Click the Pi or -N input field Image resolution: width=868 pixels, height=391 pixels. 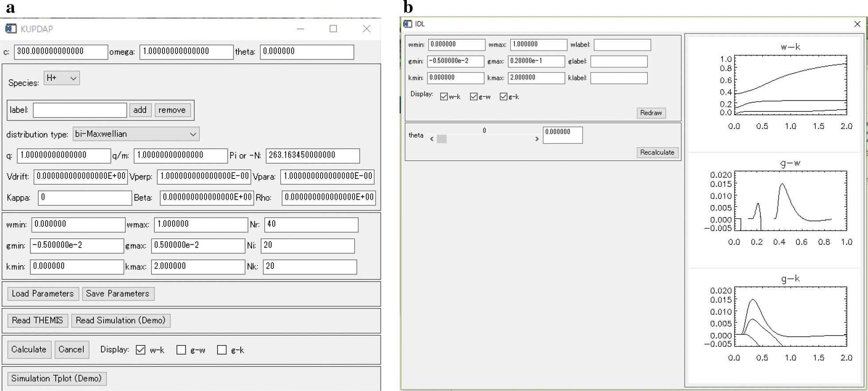(312, 155)
